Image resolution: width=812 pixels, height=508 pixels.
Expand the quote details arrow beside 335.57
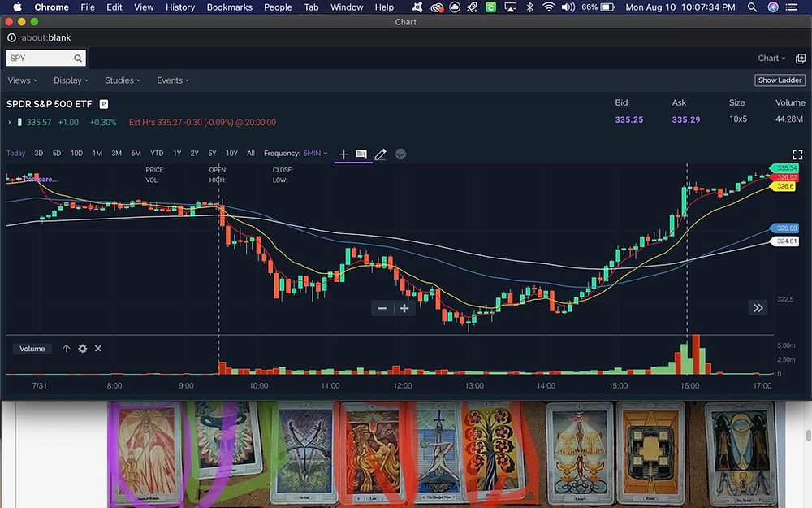(x=9, y=123)
